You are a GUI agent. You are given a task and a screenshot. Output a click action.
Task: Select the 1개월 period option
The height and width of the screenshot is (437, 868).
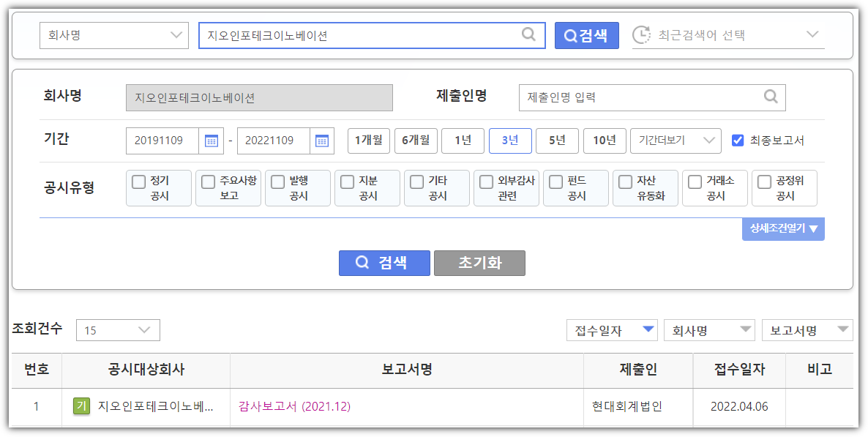pyautogui.click(x=369, y=141)
